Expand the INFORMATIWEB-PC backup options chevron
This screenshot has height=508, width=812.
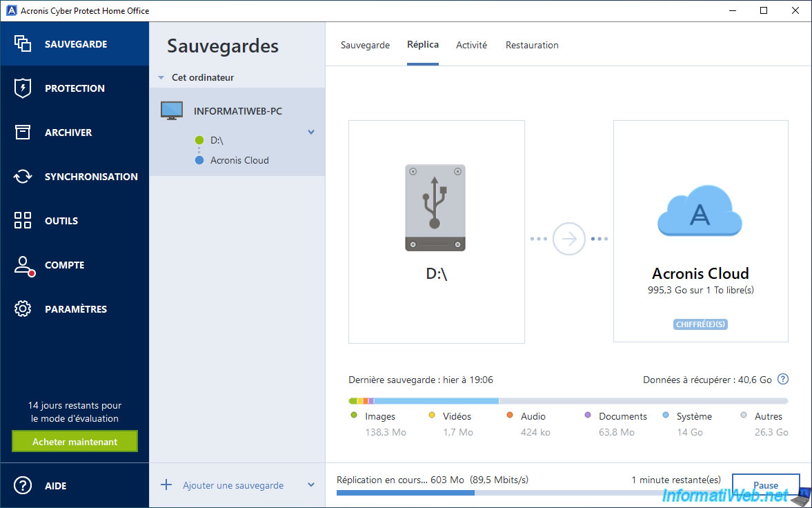coord(311,132)
